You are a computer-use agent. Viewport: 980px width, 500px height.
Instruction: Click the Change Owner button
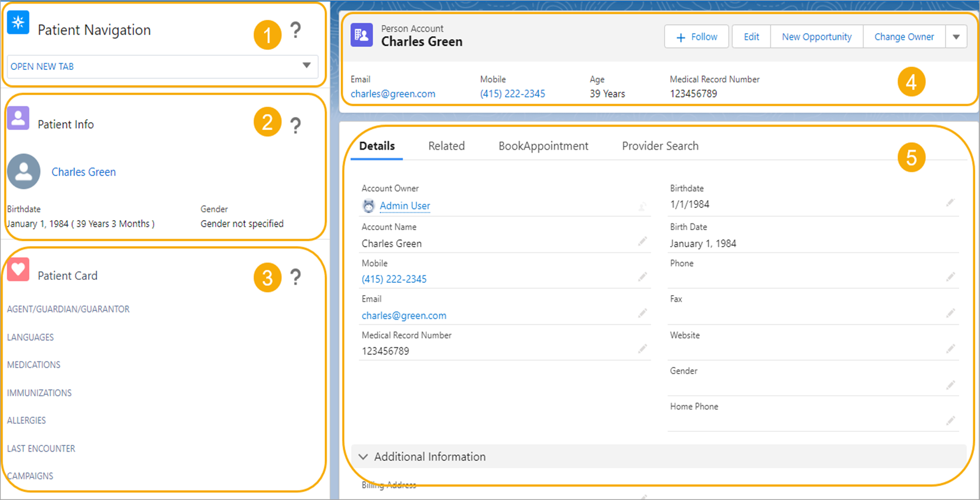tap(904, 37)
